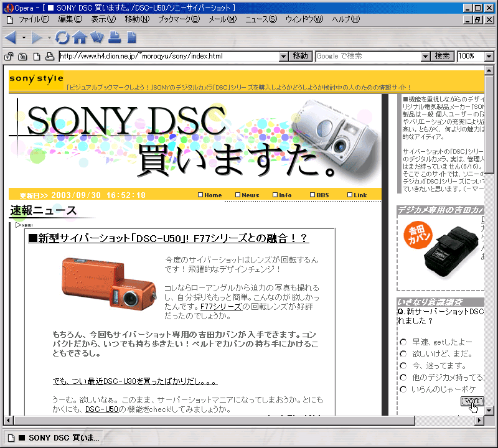Open the 移動(N) menu
The height and width of the screenshot is (448, 498).
(x=137, y=20)
